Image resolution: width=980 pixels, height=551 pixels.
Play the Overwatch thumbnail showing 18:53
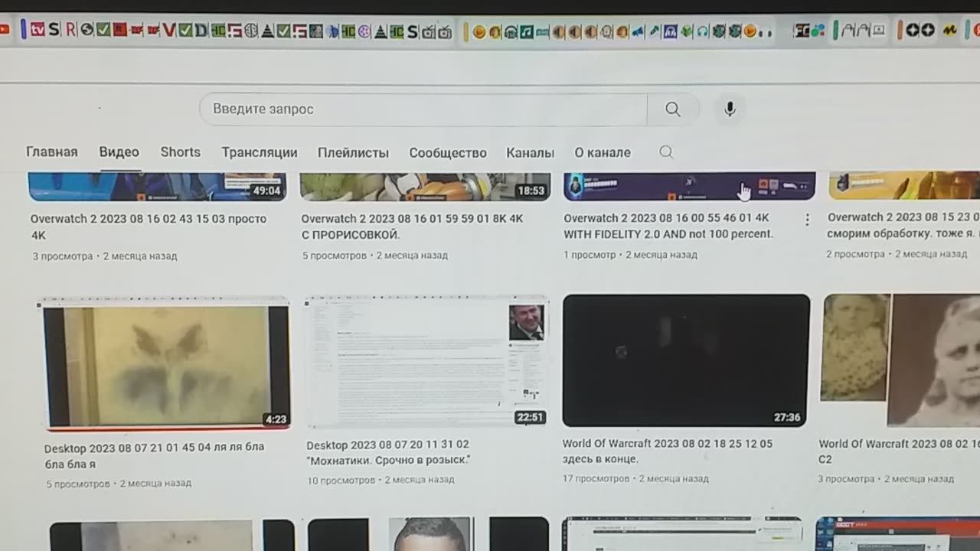[x=425, y=187]
